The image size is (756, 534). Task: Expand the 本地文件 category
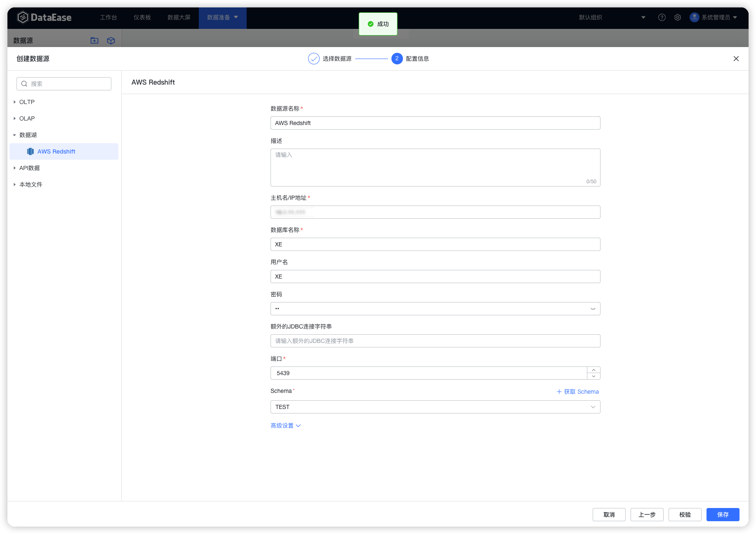(x=14, y=184)
